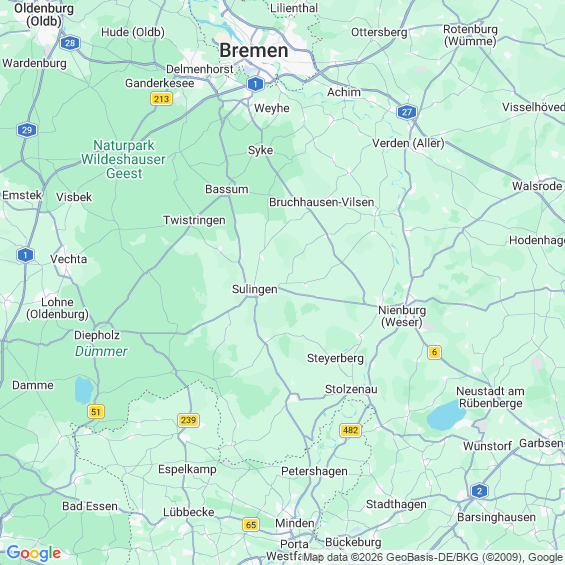Click the Naturpark Wildeshauser Geest label
565x565 pixels.
coord(123,159)
